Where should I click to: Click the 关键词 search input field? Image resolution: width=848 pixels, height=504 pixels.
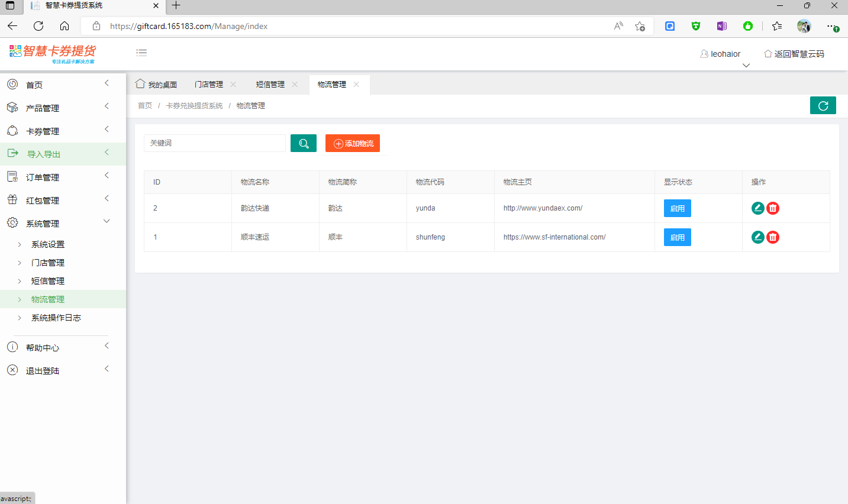(x=214, y=143)
